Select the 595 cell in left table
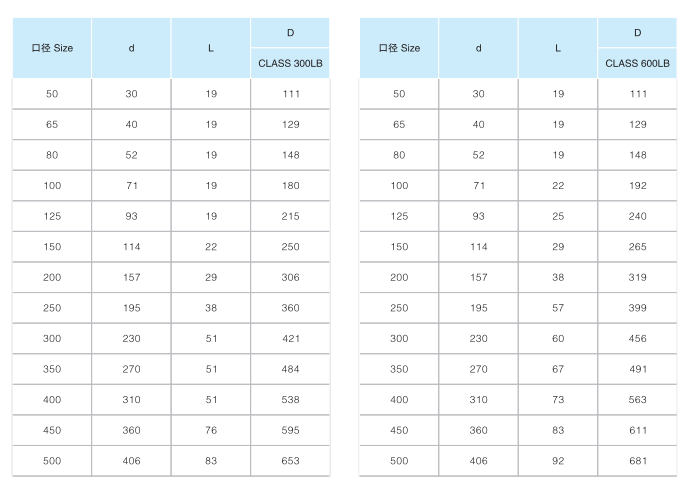 click(x=290, y=430)
